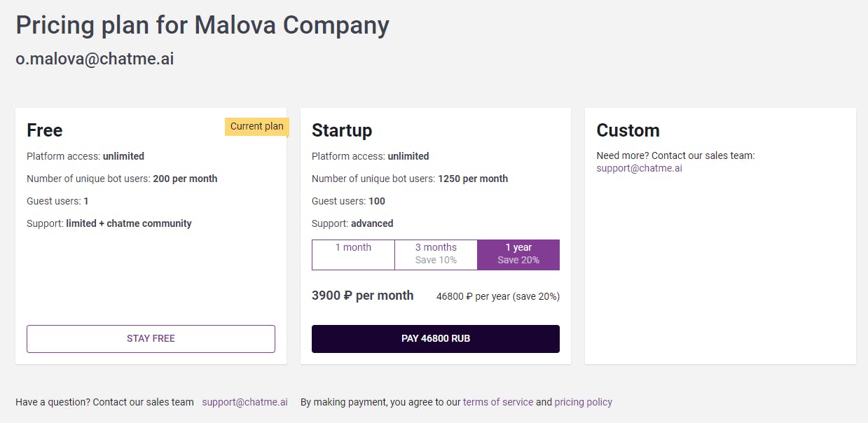Click the yellow Current plan badge

pos(256,127)
